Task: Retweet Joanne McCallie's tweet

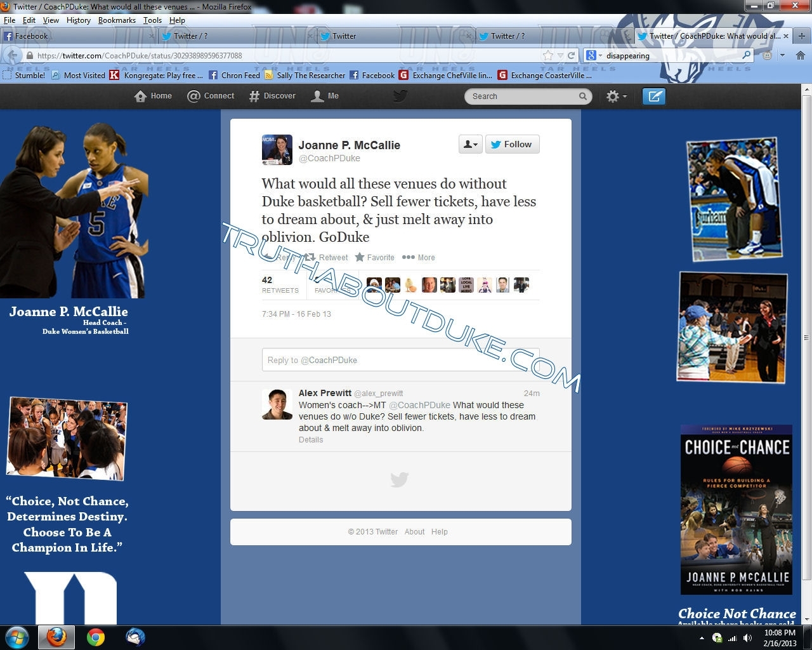Action: tap(327, 257)
